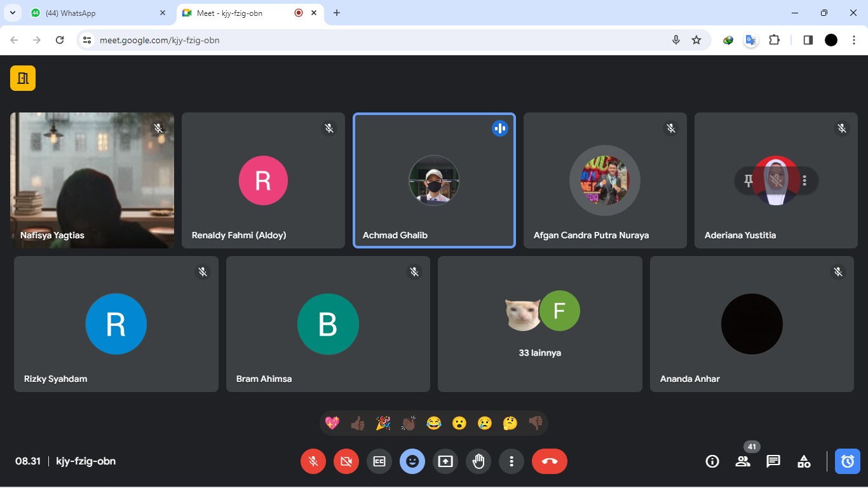This screenshot has width=868, height=488.
Task: Open the activities shapes icon
Action: click(804, 461)
